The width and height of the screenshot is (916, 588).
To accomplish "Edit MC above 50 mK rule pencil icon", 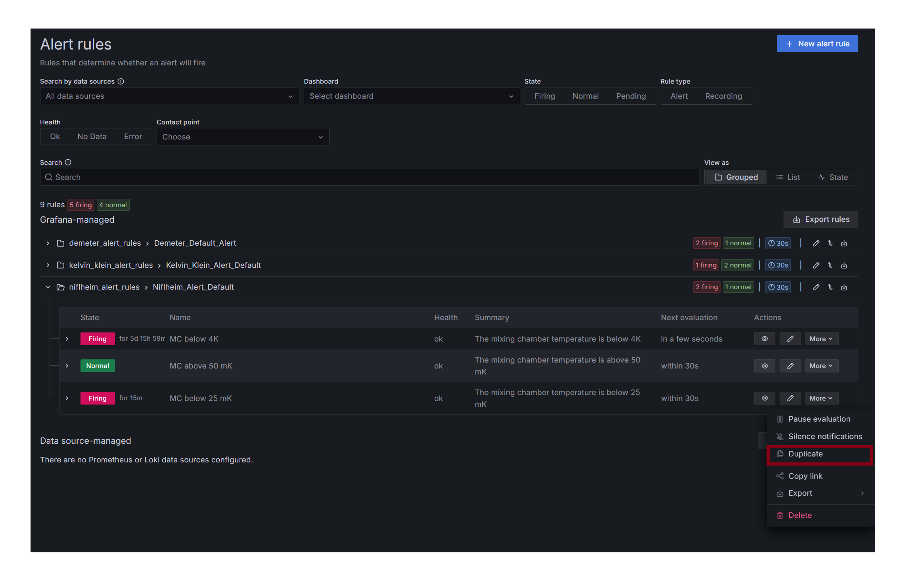I will point(790,366).
